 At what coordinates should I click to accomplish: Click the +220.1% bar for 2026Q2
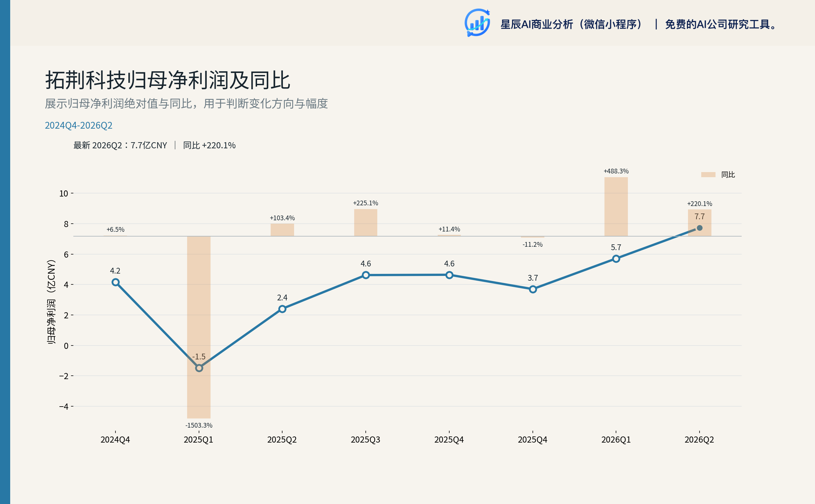pos(700,223)
